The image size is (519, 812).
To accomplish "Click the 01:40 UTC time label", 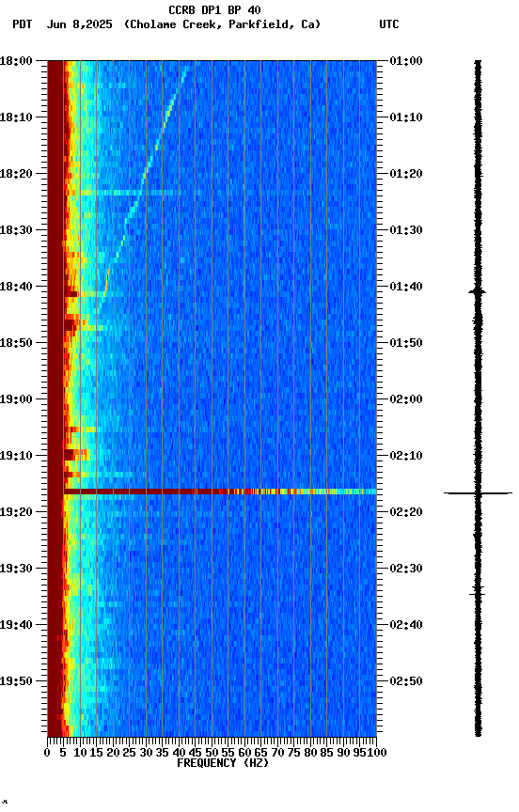I will pyautogui.click(x=406, y=287).
